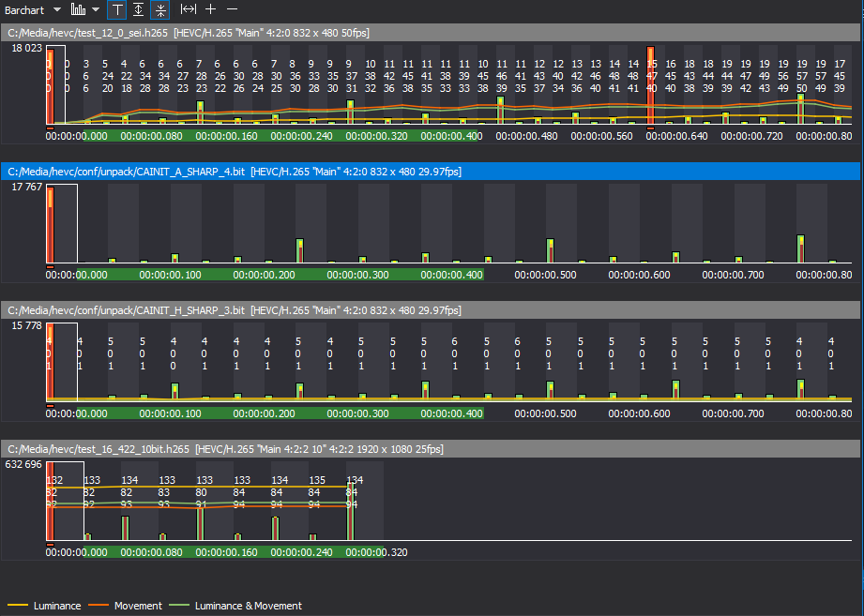Select the text display mode toggle icon
Viewport: 864px width, 616px height.
(116, 10)
